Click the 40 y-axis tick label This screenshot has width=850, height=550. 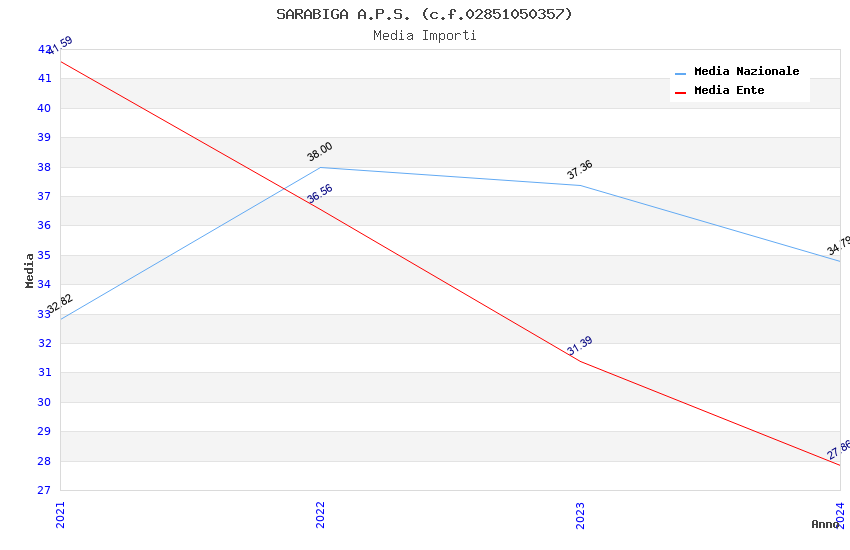(x=44, y=108)
